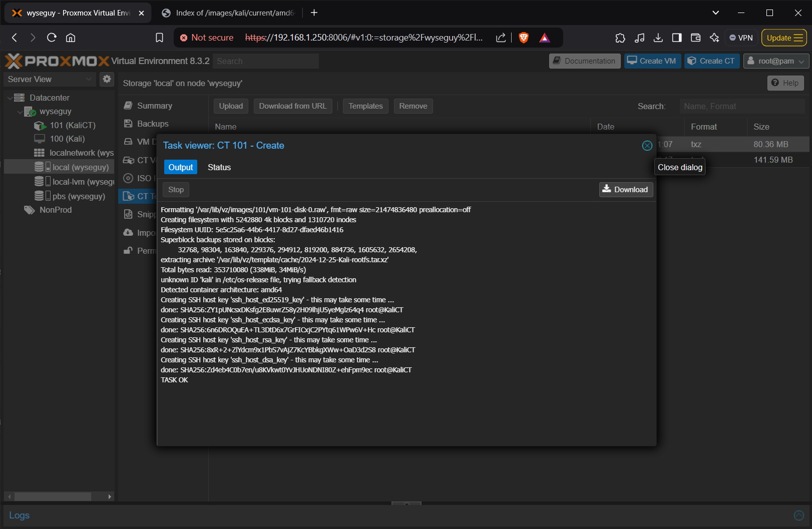Toggle the browser sidebar panel
Viewport: 812px width, 529px height.
pyautogui.click(x=677, y=38)
